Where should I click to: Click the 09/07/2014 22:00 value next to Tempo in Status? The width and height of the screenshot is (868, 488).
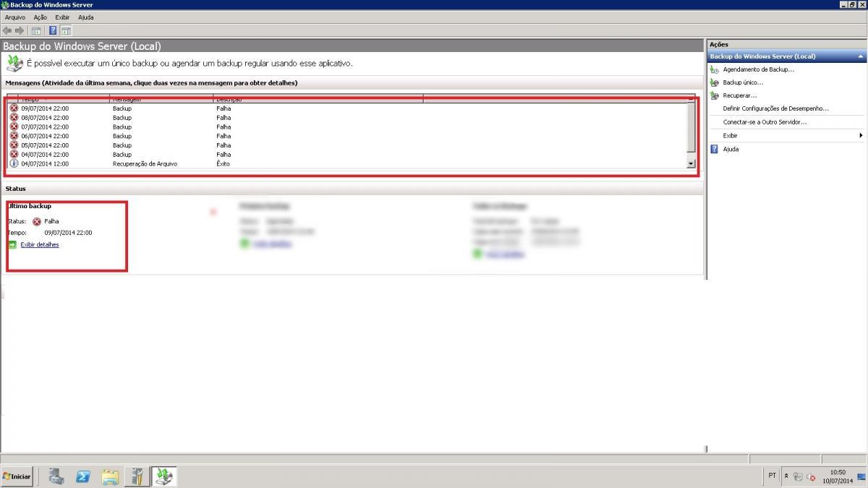(68, 233)
